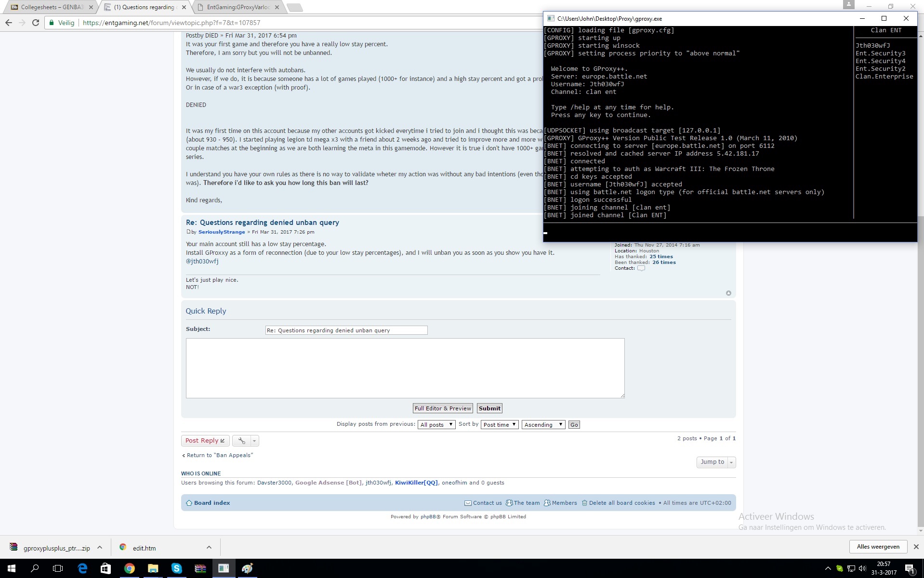Open the post thread title link
Image resolution: width=924 pixels, height=578 pixels.
tap(263, 223)
